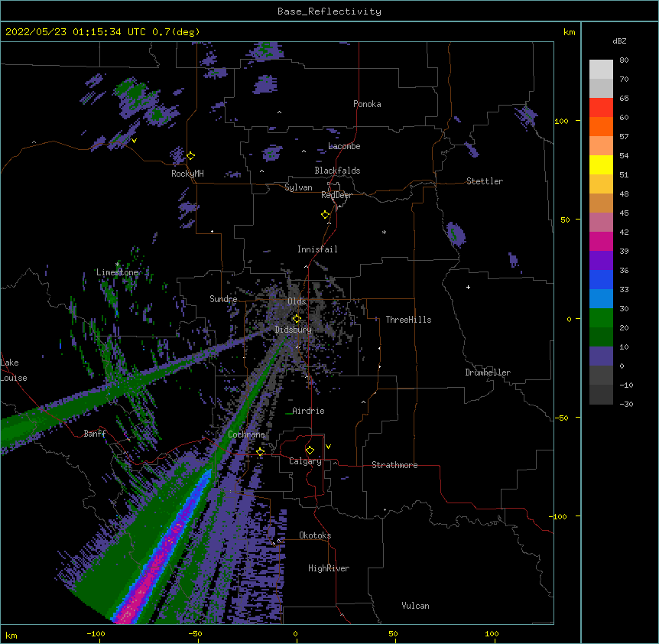Click the RockyMH city label
Image resolution: width=659 pixels, height=644 pixels.
coord(187,174)
